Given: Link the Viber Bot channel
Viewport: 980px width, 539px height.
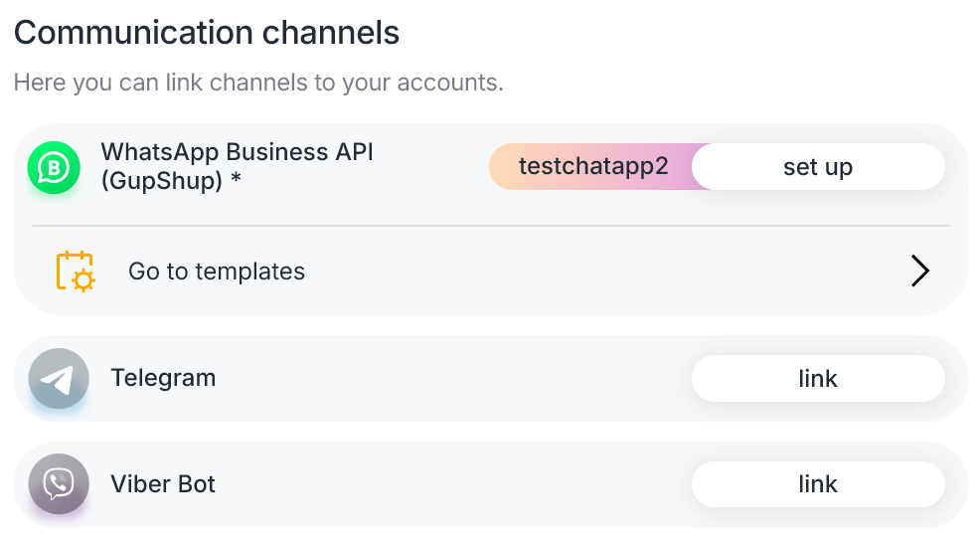Looking at the screenshot, I should 817,484.
